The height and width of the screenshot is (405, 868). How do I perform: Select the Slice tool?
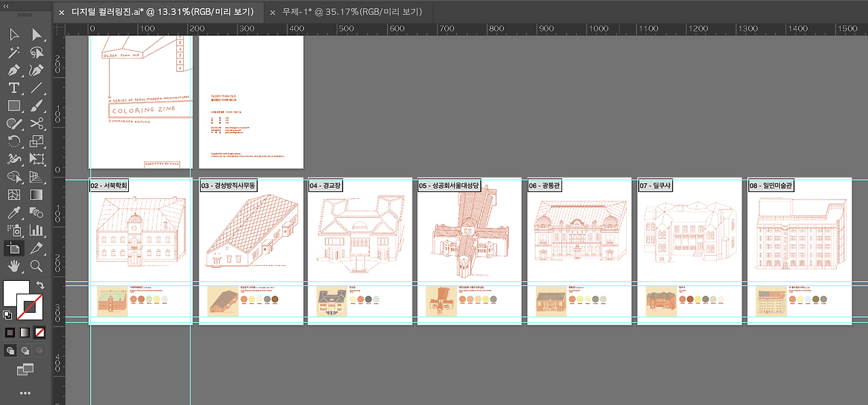37,248
